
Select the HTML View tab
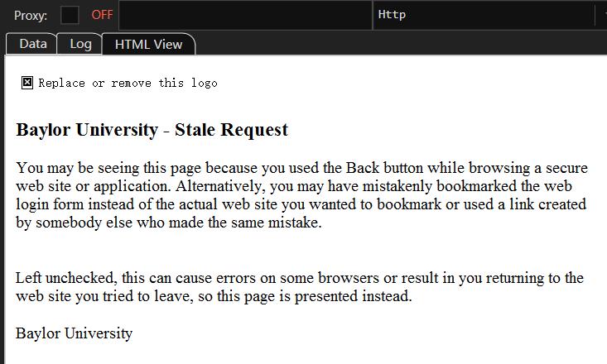click(x=148, y=45)
